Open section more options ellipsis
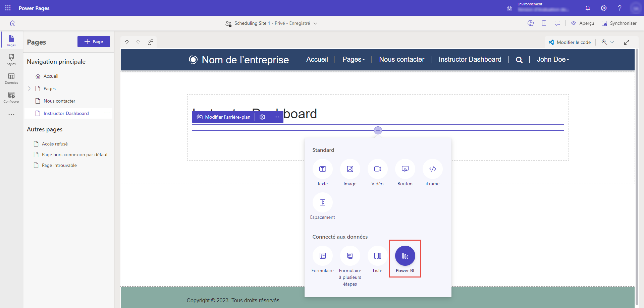The width and height of the screenshot is (644, 308). (x=277, y=117)
